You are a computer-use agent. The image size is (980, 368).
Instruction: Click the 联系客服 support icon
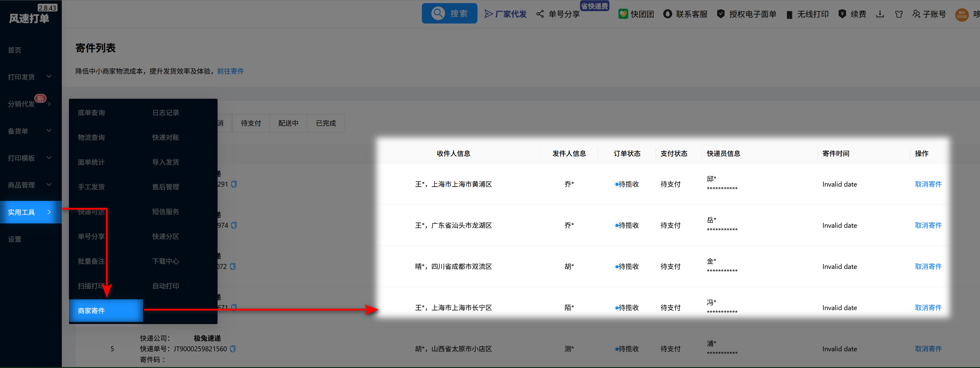click(667, 14)
